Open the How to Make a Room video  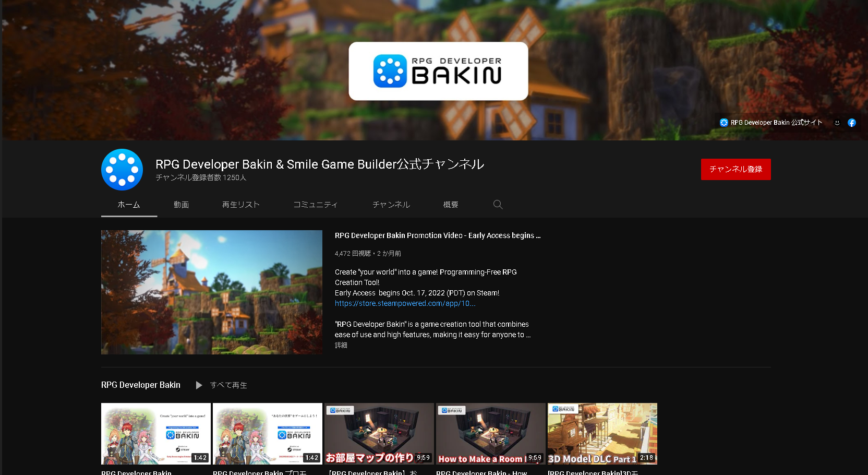490,433
